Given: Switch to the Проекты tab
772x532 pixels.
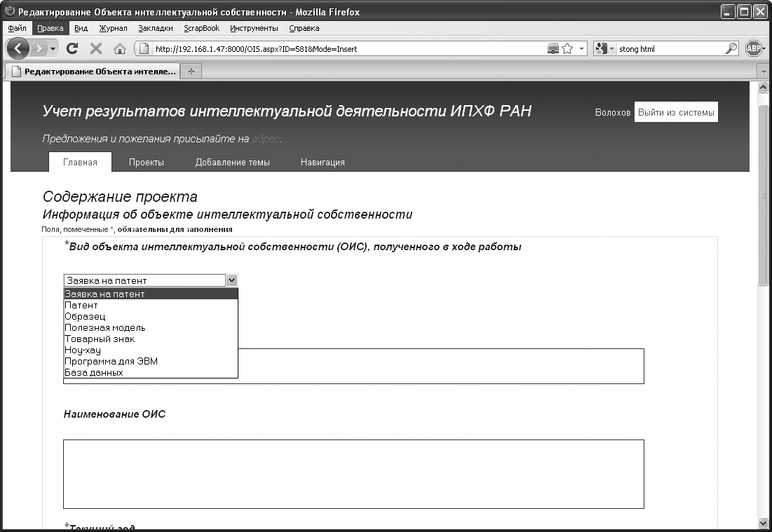Looking at the screenshot, I should (x=147, y=162).
